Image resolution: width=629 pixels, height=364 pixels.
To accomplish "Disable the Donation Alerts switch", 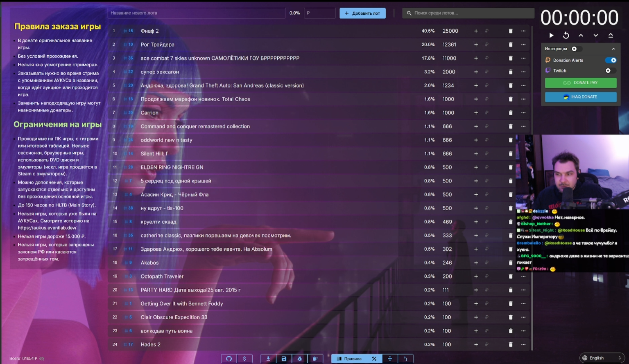I will click(611, 60).
